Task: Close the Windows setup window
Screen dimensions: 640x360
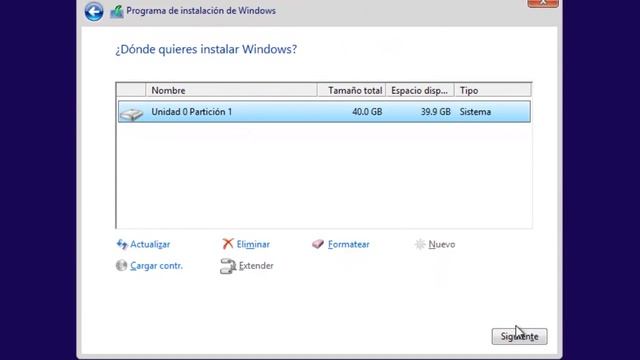Action: [543, 3]
